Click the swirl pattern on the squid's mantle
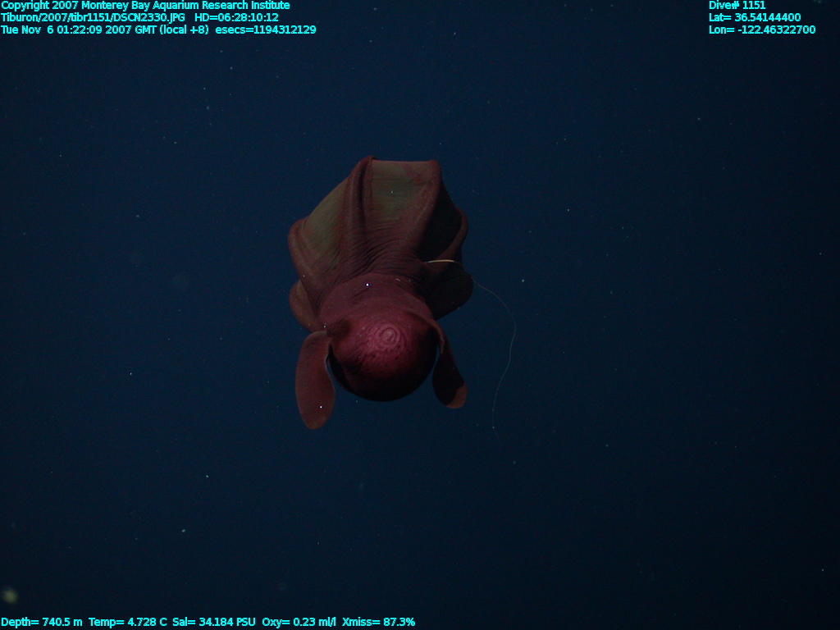This screenshot has height=630, width=840. point(388,336)
